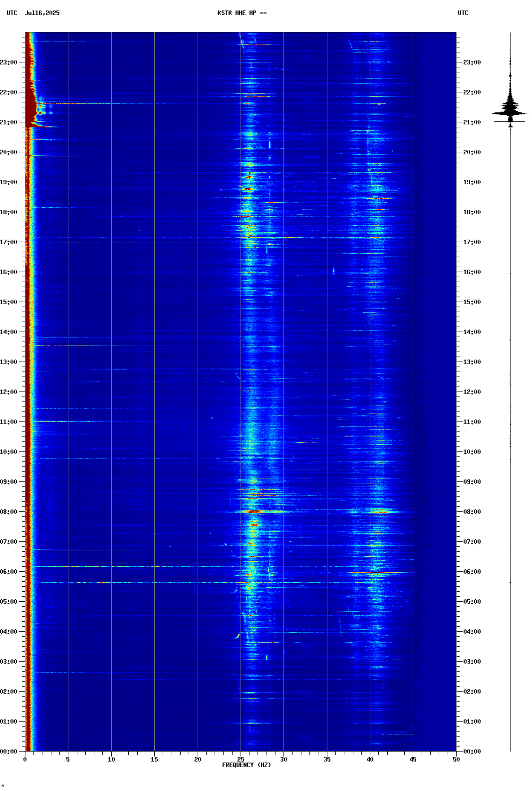Select the right axis 14:00 time label

pos(472,332)
